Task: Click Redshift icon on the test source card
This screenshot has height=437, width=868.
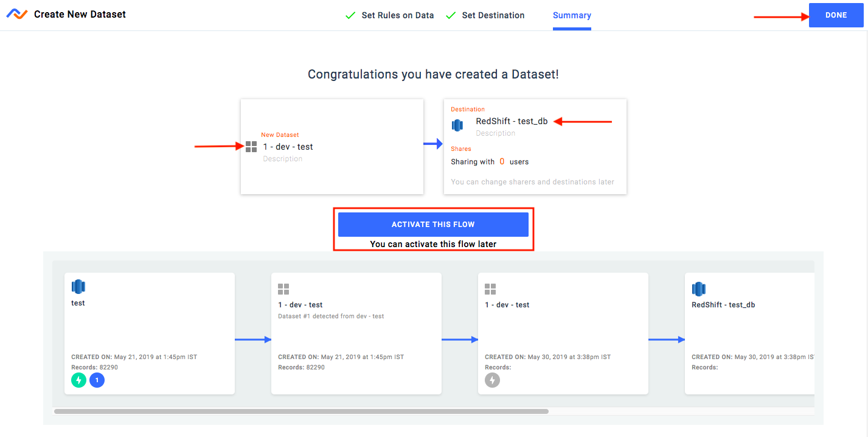Action: 78,287
